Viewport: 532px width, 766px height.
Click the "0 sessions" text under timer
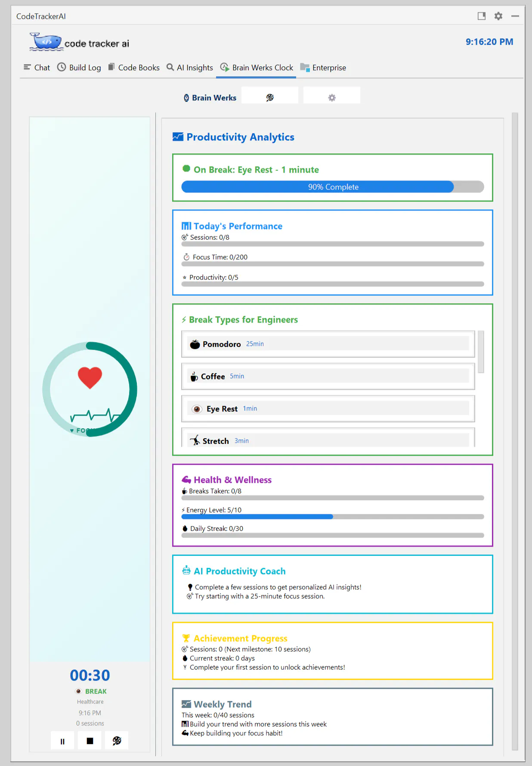[90, 723]
